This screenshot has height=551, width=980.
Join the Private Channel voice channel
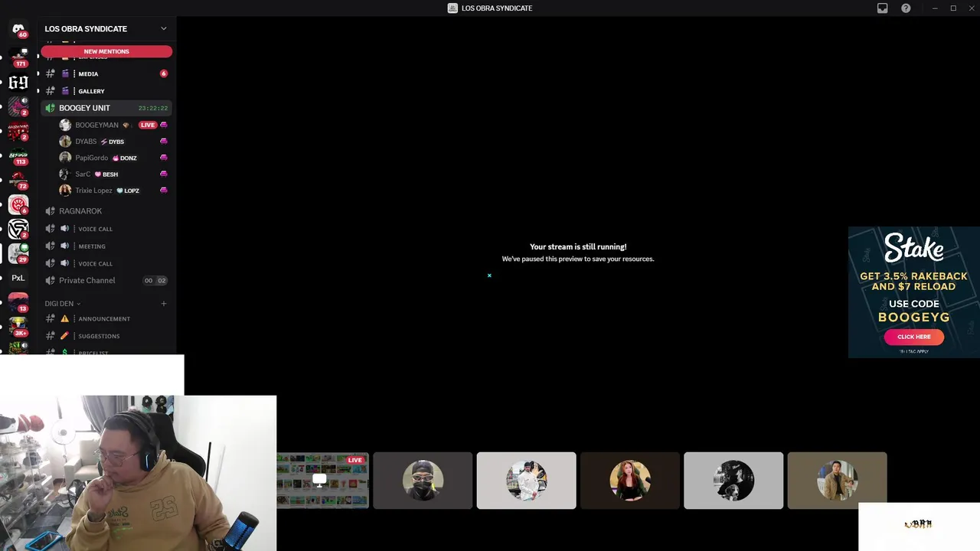coord(106,281)
